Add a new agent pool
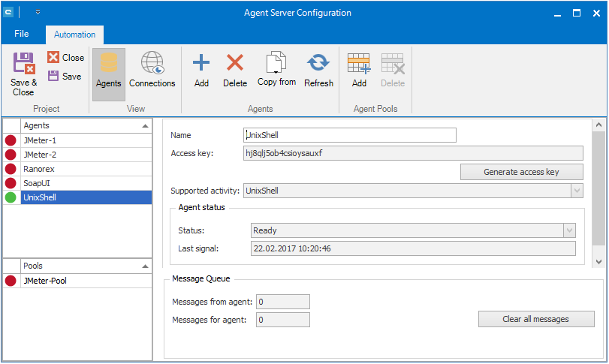Viewport: 609px width, 364px height. point(359,71)
